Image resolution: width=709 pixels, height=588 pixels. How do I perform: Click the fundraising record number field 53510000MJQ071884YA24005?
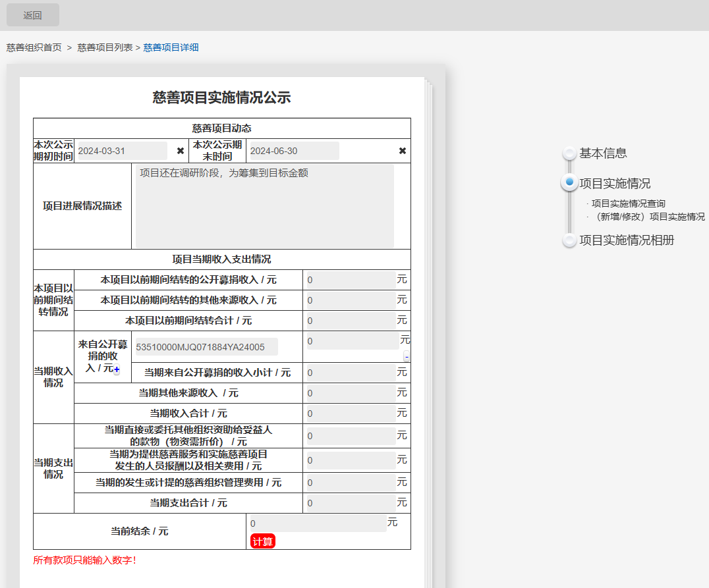(206, 347)
